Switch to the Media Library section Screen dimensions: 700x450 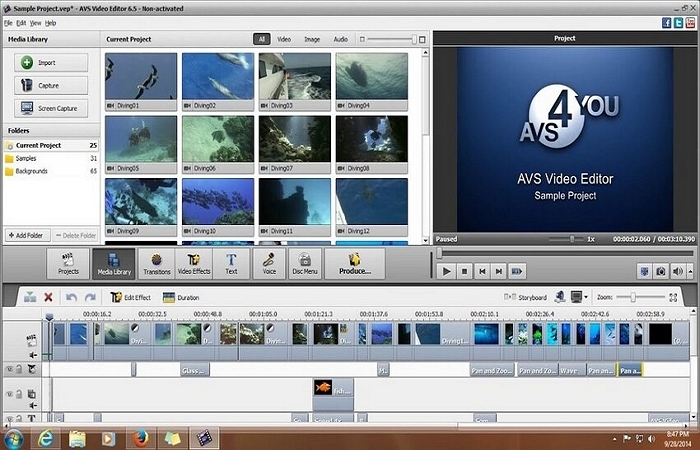click(x=114, y=264)
